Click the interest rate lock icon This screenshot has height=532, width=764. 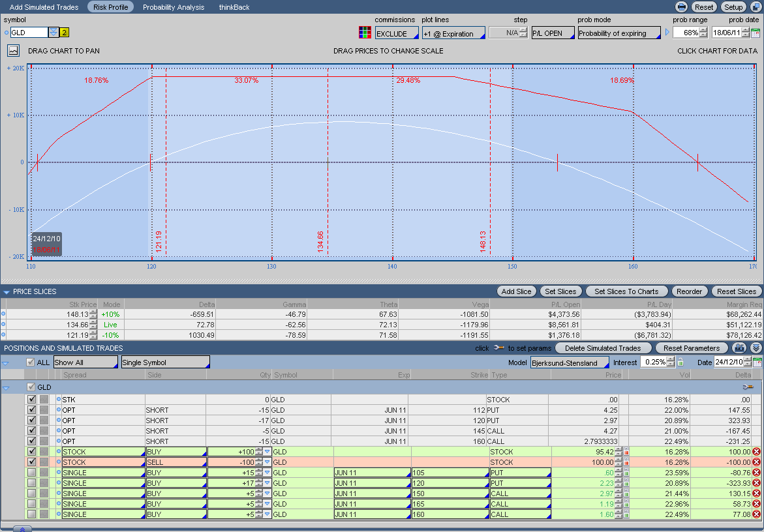pyautogui.click(x=680, y=362)
